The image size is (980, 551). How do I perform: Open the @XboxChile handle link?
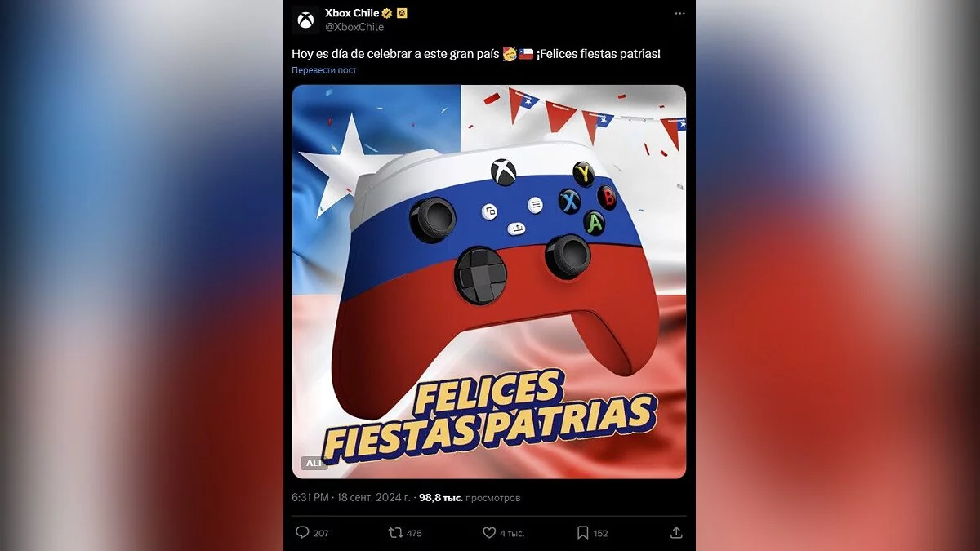coord(354,27)
